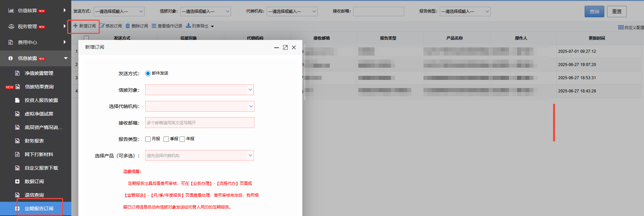Click the pencil icon of 修改订阅

[x=102, y=26]
